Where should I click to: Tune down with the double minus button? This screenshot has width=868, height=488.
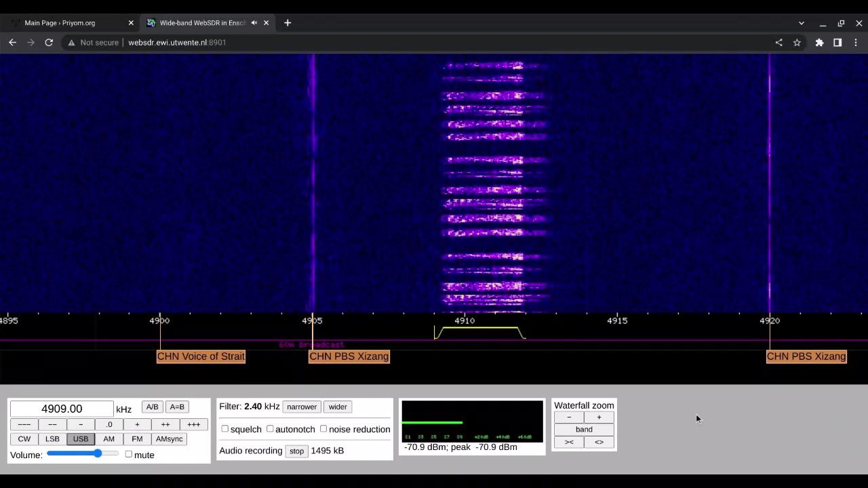(x=52, y=424)
